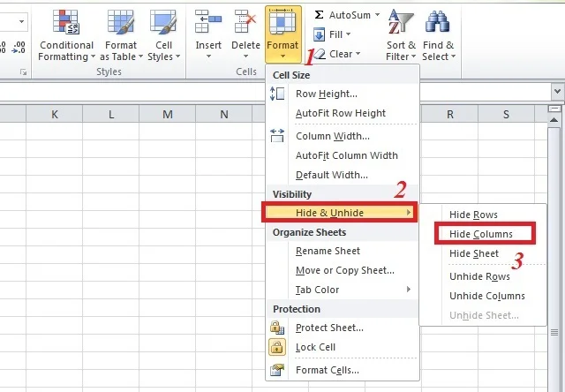Select column K header
This screenshot has width=565, height=392.
55,114
